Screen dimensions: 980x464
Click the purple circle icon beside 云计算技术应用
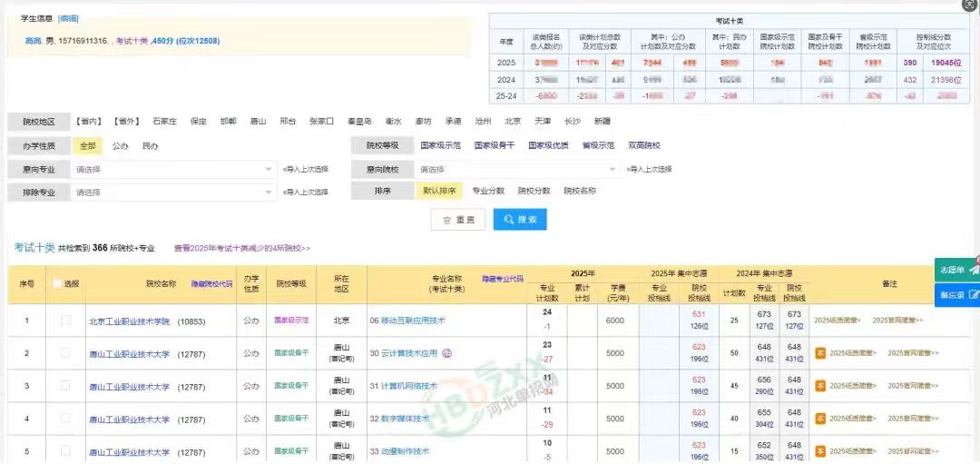point(446,353)
